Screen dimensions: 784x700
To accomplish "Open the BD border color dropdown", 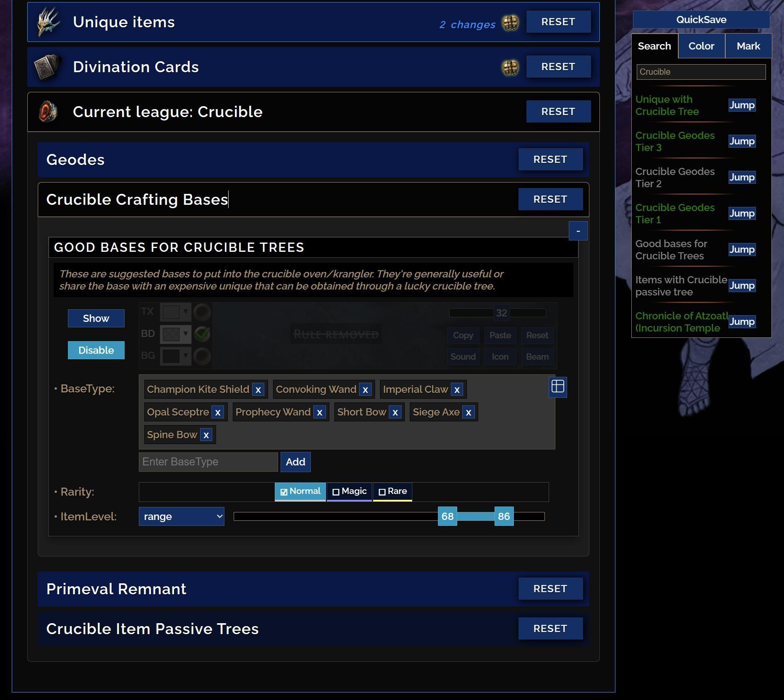I will point(175,334).
